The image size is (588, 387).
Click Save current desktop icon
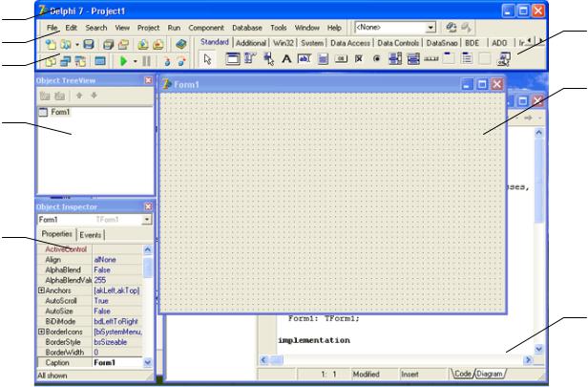(451, 28)
